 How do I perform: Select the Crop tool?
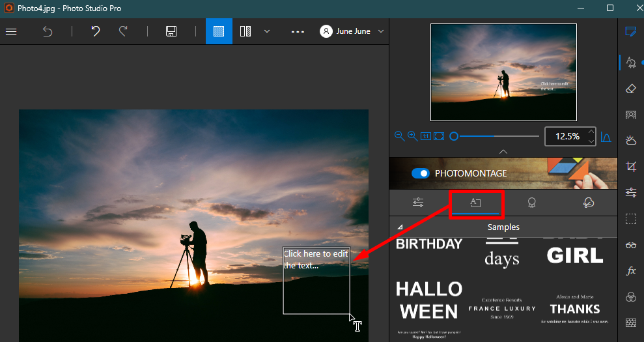click(631, 167)
